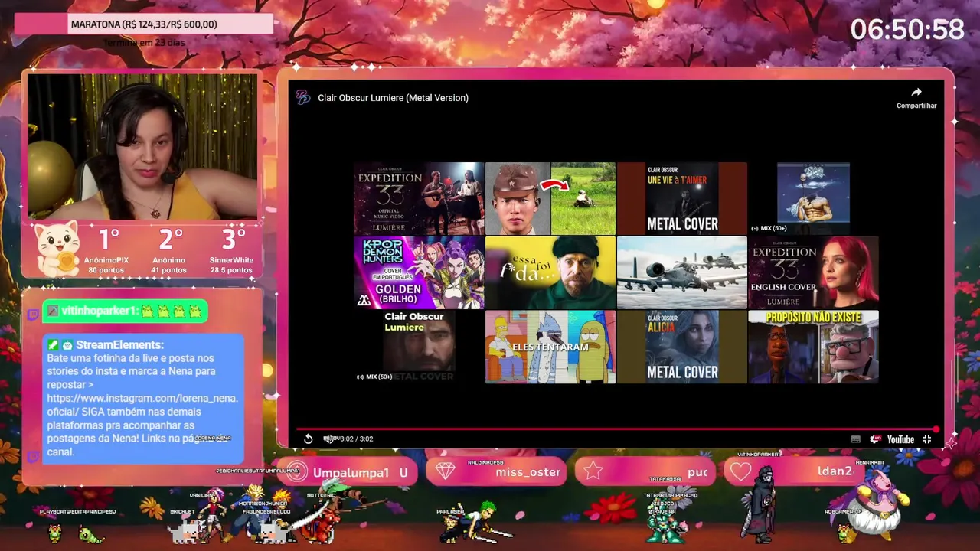Click second place Anônimo 41 pontos
Screen dimensions: 980x551
tap(169, 251)
